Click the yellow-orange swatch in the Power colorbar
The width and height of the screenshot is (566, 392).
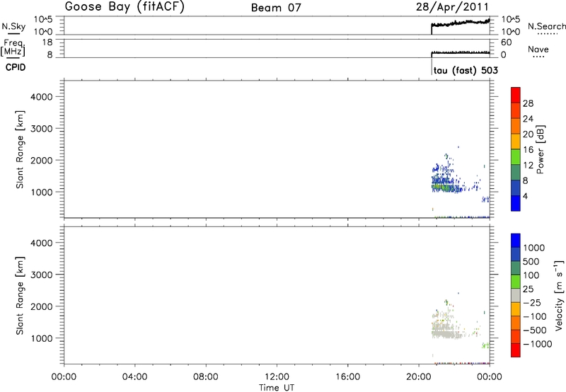pos(516,141)
